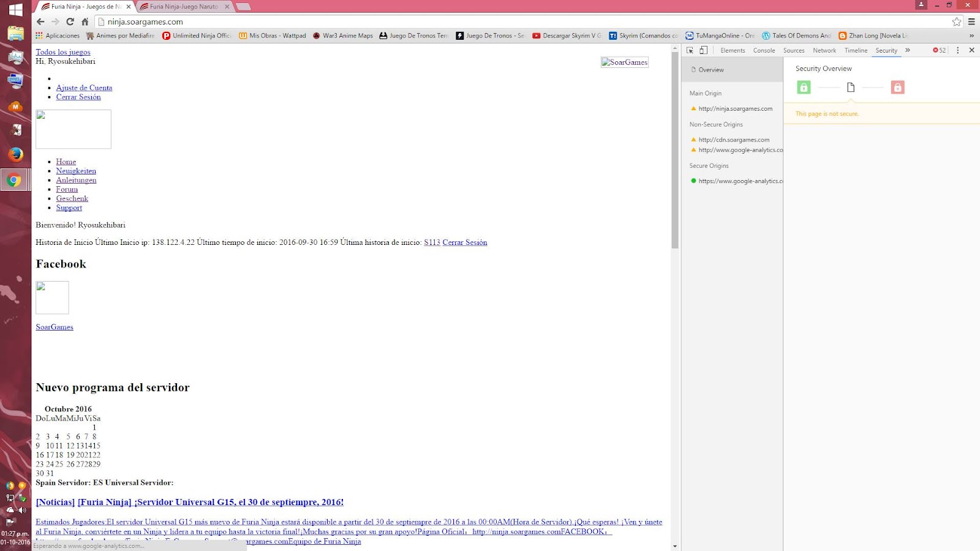Viewport: 980px width, 551px height.
Task: Click the Cerrar Sesión link under Ajuste de Cuenta
Action: [x=78, y=97]
